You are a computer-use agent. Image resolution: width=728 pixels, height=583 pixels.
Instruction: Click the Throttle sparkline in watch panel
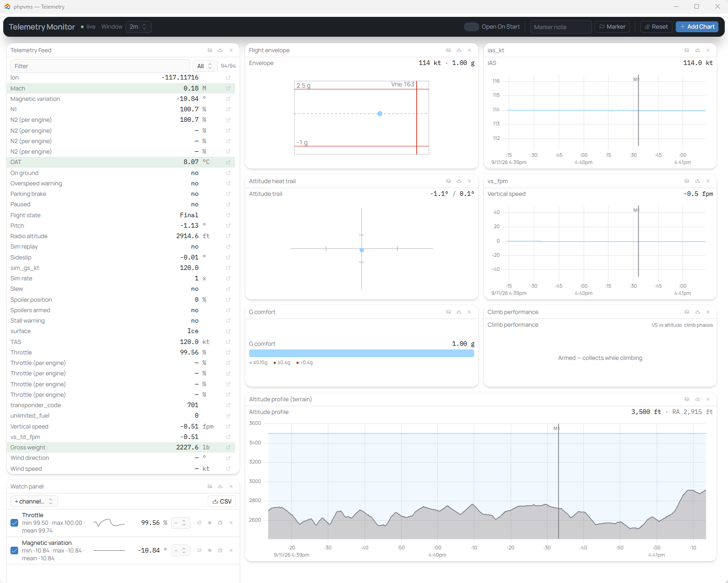[x=109, y=523]
